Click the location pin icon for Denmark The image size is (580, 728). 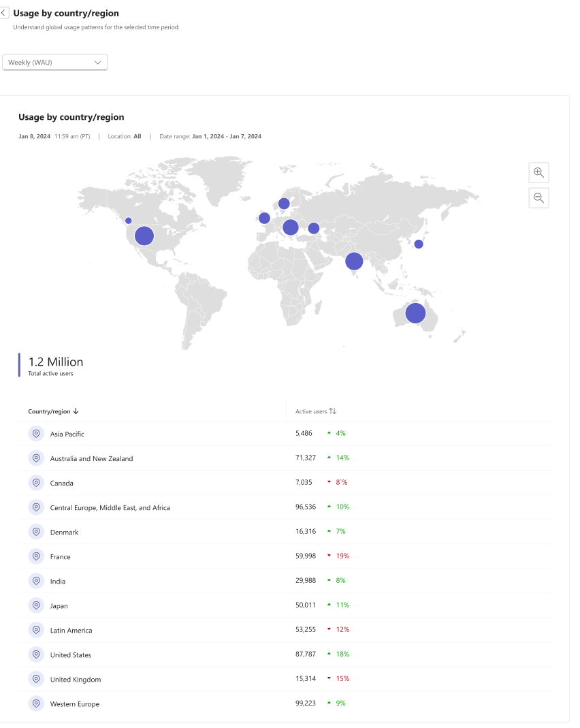pyautogui.click(x=36, y=532)
